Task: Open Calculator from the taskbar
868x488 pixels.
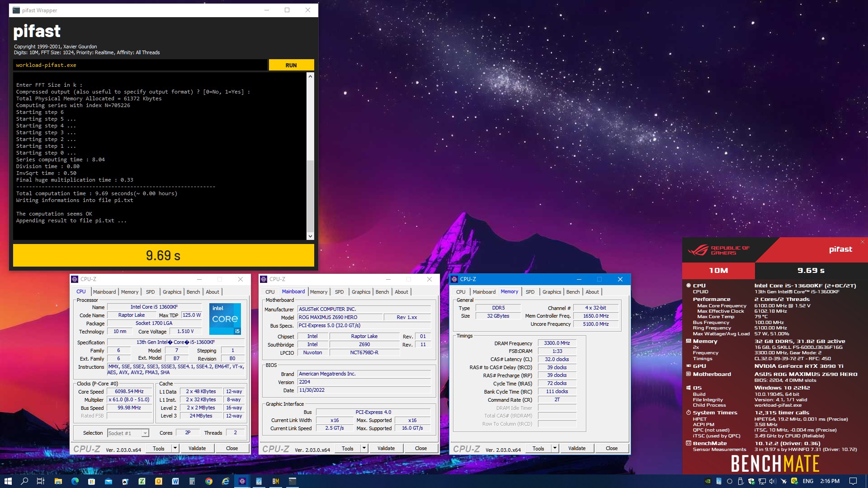Action: pos(192,481)
